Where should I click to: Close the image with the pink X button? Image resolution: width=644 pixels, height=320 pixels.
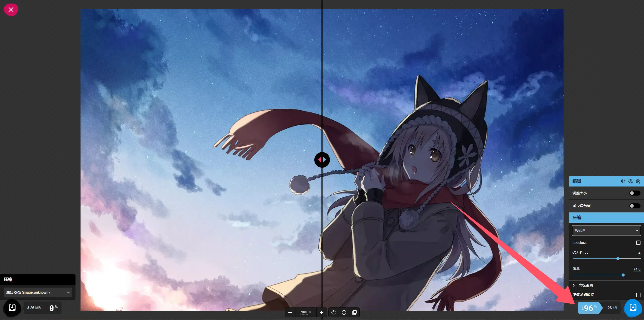click(11, 10)
